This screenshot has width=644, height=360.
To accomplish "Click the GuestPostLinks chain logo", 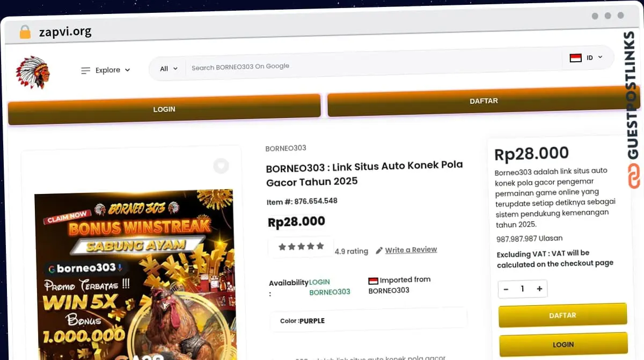I will (x=634, y=176).
